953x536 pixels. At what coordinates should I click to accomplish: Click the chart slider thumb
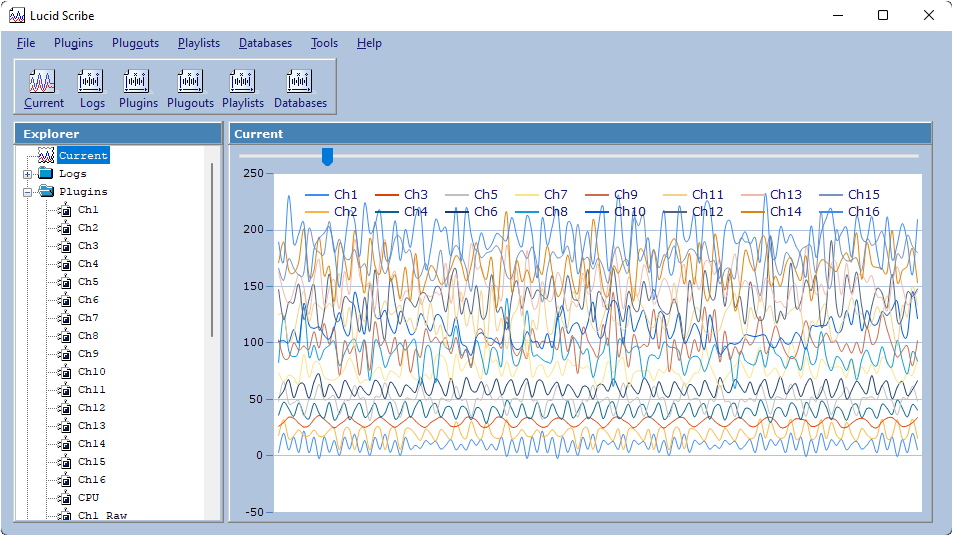coord(327,157)
